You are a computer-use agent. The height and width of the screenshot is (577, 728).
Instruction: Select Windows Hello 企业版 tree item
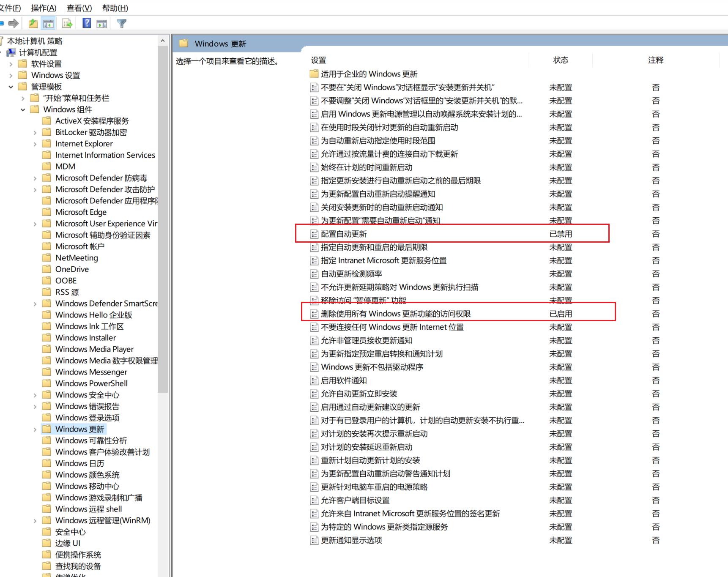pyautogui.click(x=93, y=314)
